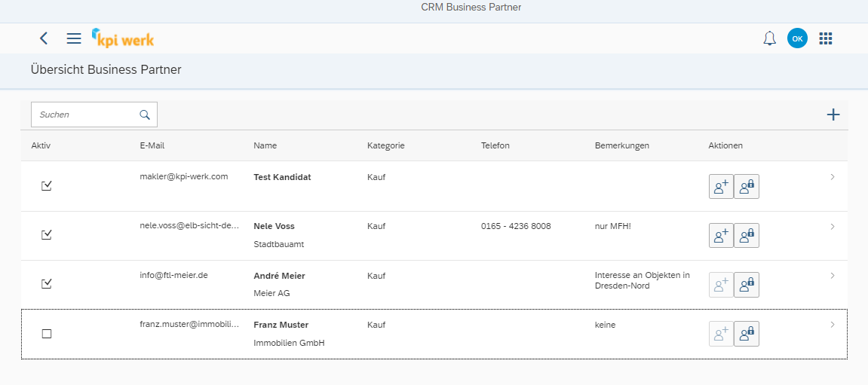This screenshot has height=385, width=868.
Task: Click the name André Meier
Action: pos(279,276)
